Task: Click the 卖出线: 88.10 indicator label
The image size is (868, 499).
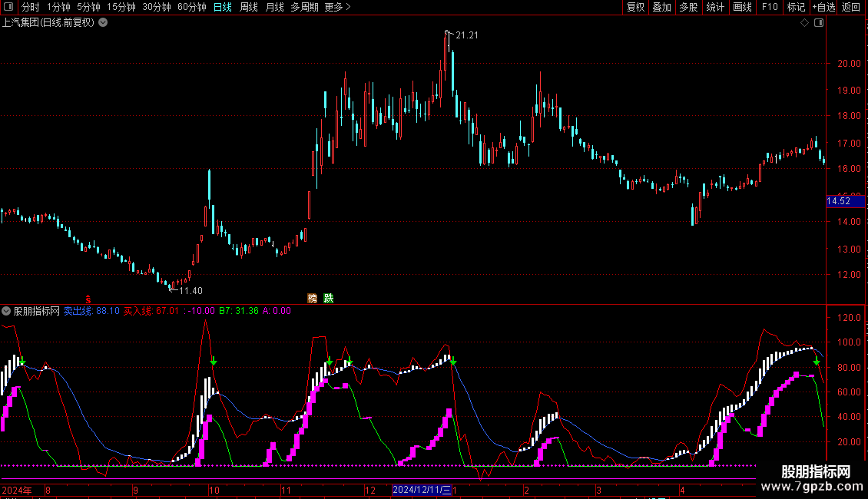Action: click(x=91, y=311)
